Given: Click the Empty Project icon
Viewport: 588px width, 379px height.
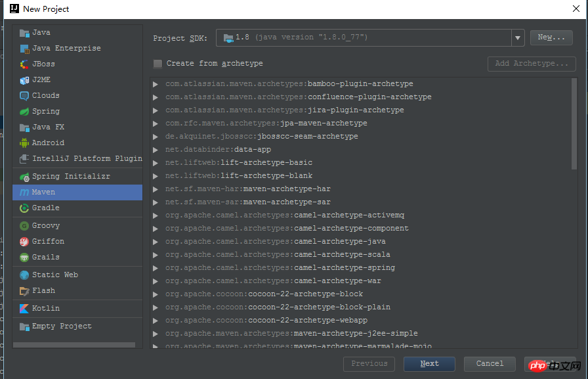Looking at the screenshot, I should tap(24, 326).
